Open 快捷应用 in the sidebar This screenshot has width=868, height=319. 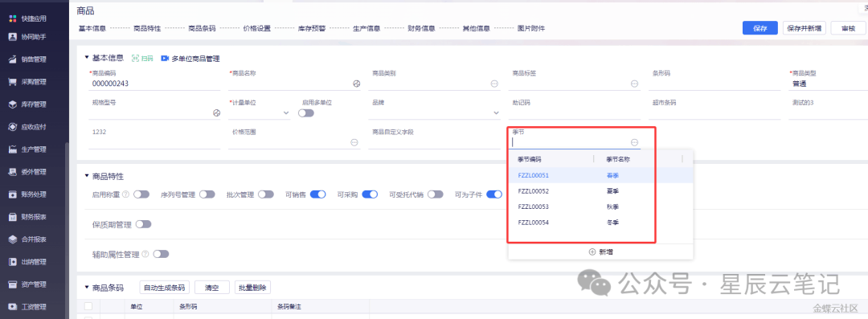coord(27,18)
